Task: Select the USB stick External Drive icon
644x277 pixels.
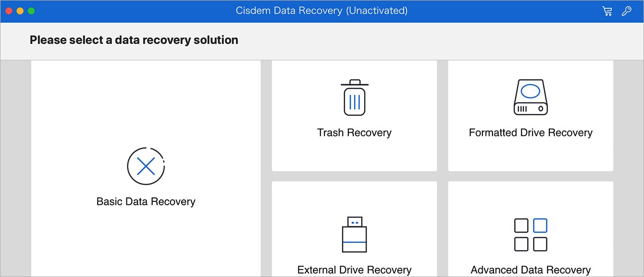Action: click(354, 234)
